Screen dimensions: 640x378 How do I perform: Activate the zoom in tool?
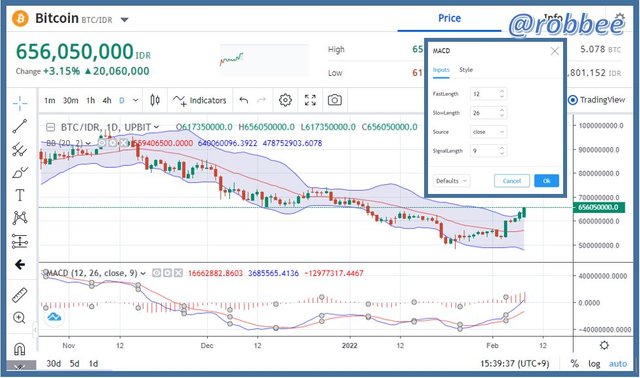[19, 318]
